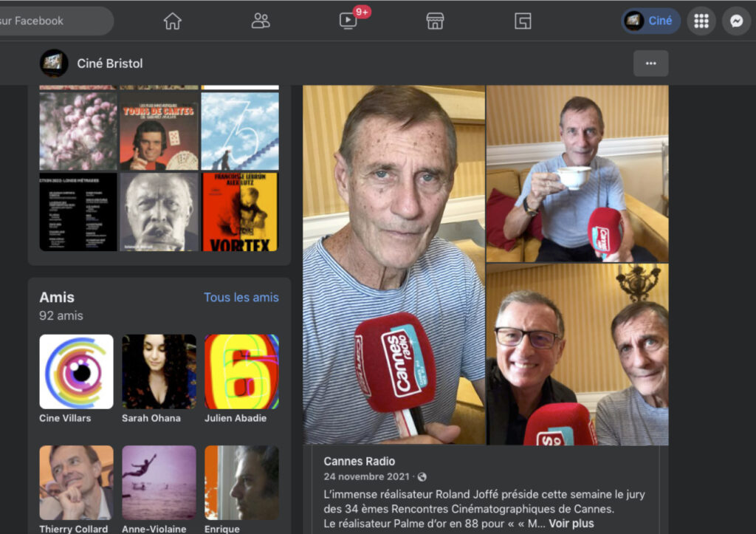756x534 pixels.
Task: Open Julien Abadie friend thumbnail
Action: (241, 372)
